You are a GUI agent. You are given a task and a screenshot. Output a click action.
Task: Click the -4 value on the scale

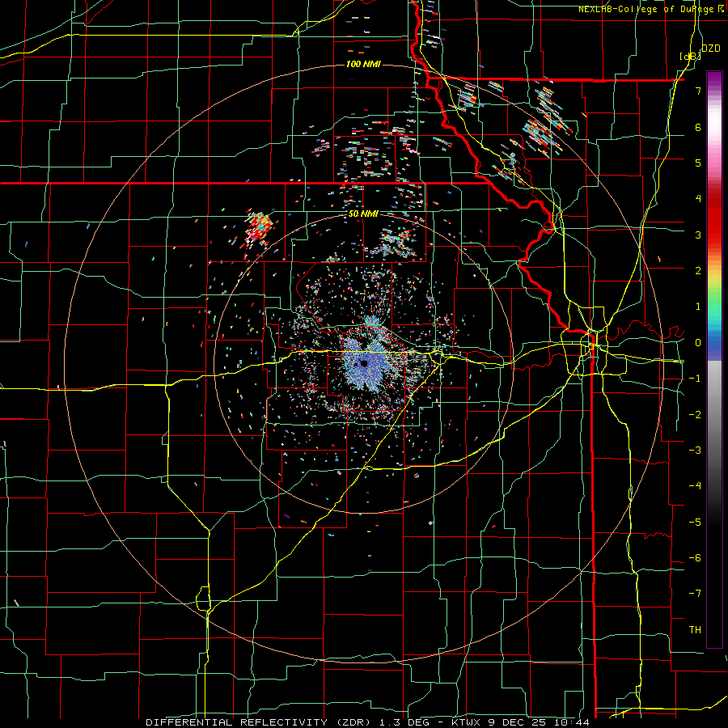695,486
